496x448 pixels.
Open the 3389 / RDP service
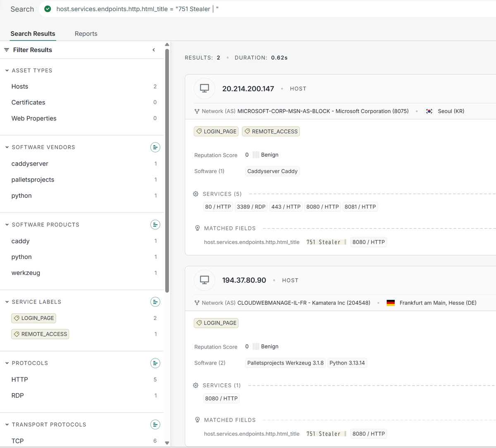tap(251, 207)
